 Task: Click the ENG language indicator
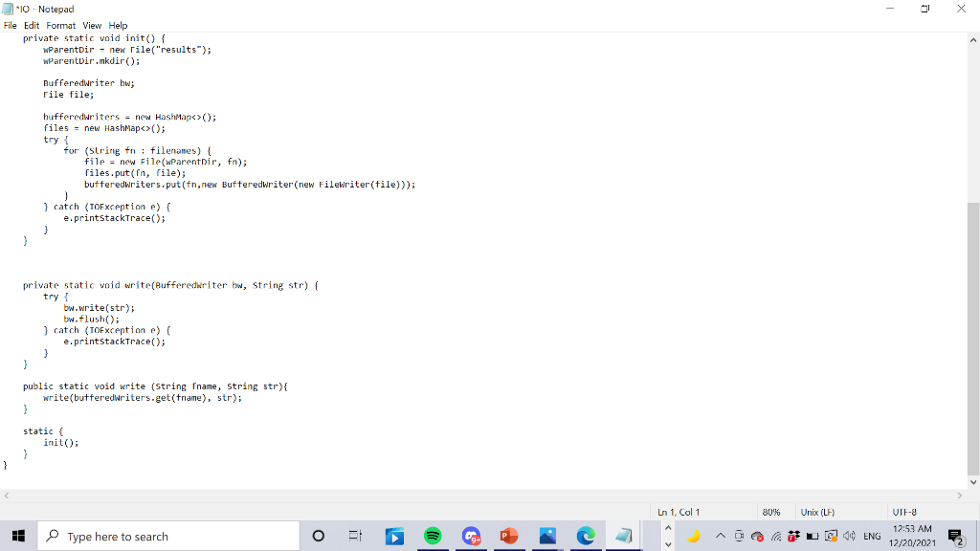tap(871, 536)
